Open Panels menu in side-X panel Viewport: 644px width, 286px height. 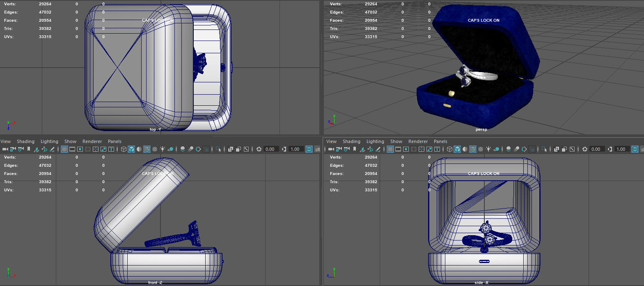coord(440,141)
